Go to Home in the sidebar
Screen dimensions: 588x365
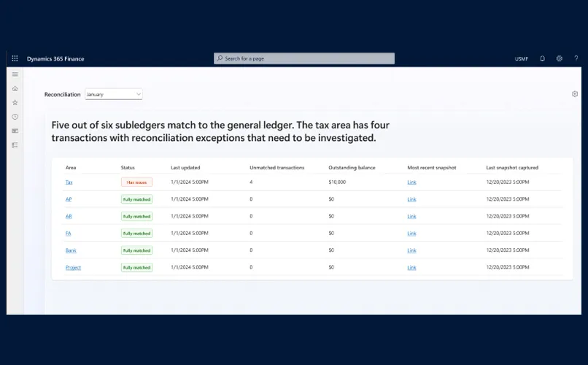pyautogui.click(x=15, y=88)
